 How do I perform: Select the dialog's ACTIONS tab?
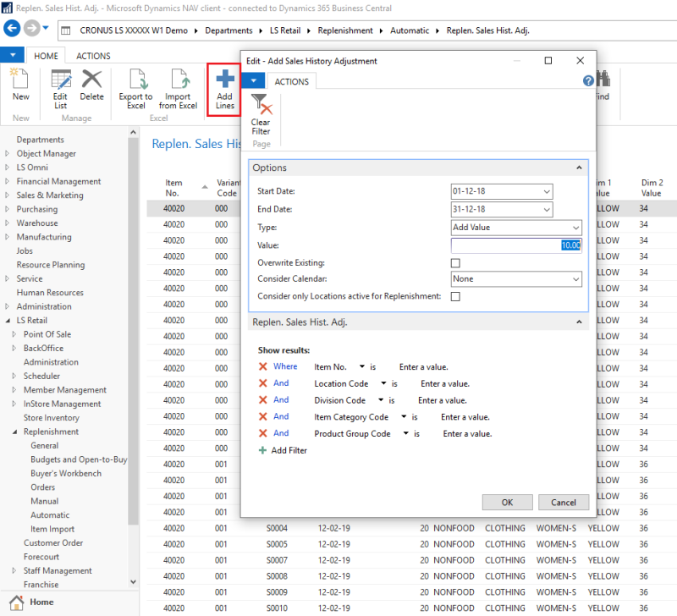click(x=292, y=81)
